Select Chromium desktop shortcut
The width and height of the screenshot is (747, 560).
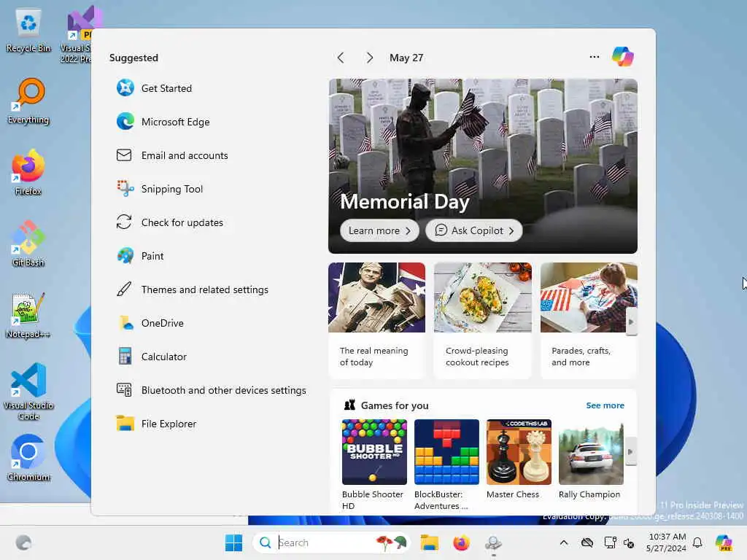pyautogui.click(x=28, y=458)
